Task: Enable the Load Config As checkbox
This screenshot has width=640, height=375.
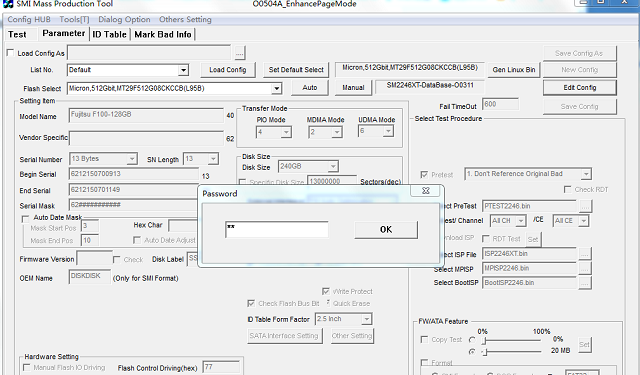Action: coord(11,53)
